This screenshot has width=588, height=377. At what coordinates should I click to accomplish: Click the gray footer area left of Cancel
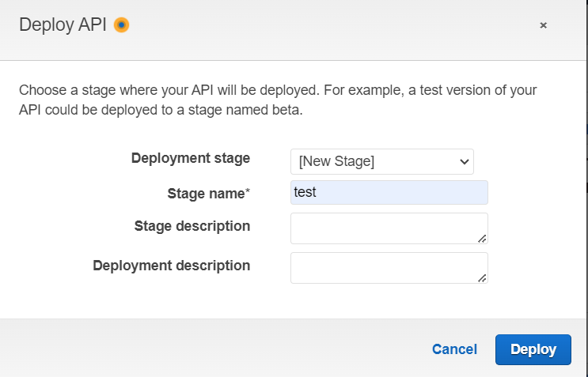214,349
